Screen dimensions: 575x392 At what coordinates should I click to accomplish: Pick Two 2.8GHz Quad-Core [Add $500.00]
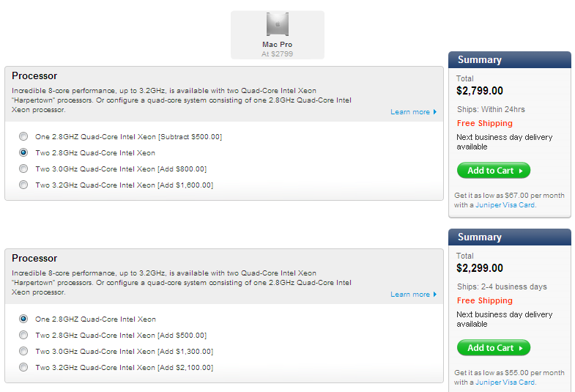pos(23,335)
